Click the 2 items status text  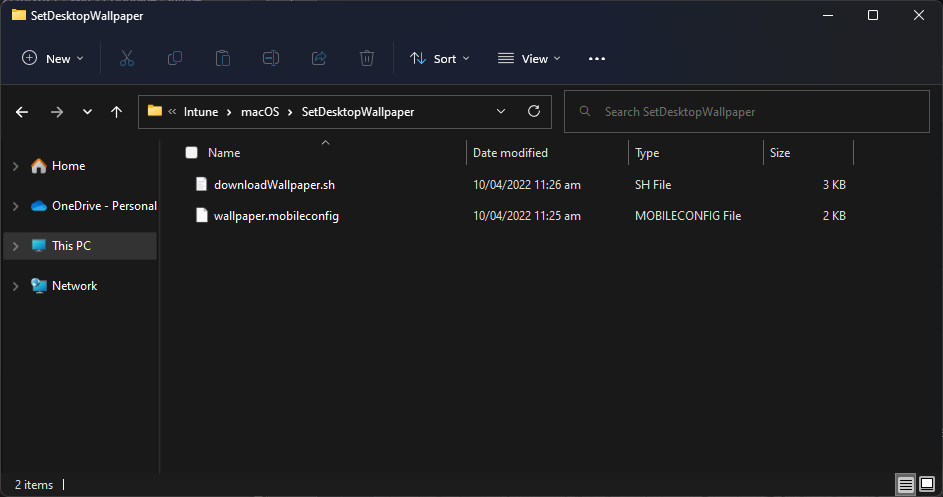34,484
